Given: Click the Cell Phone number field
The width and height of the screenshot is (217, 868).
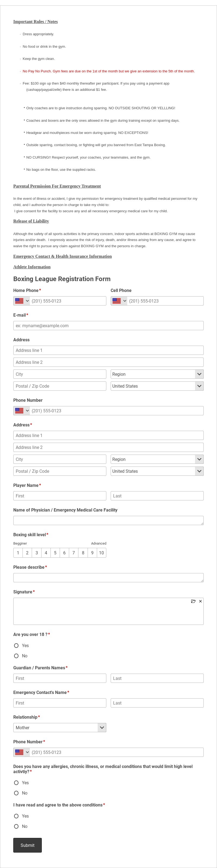Looking at the screenshot, I should click(x=165, y=301).
